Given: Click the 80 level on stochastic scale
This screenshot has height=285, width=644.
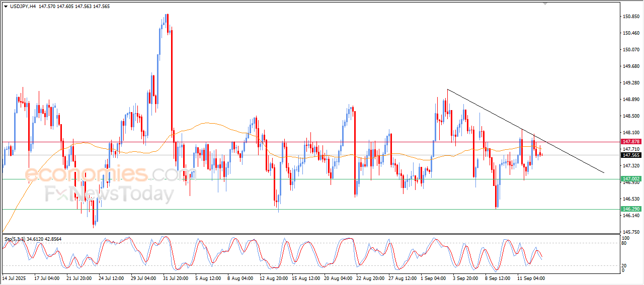Looking at the screenshot, I should 625,243.
